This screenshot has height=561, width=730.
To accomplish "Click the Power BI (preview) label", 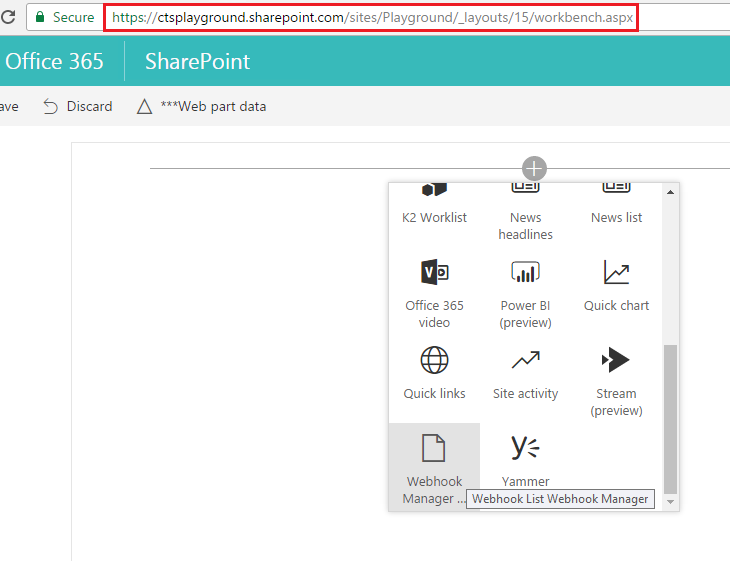I will coord(526,314).
